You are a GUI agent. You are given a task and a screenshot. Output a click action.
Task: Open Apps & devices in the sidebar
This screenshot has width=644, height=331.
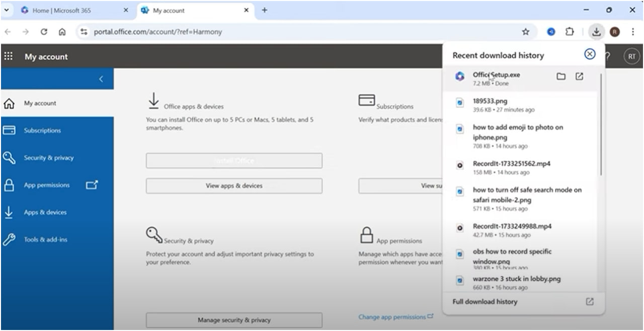57,212
